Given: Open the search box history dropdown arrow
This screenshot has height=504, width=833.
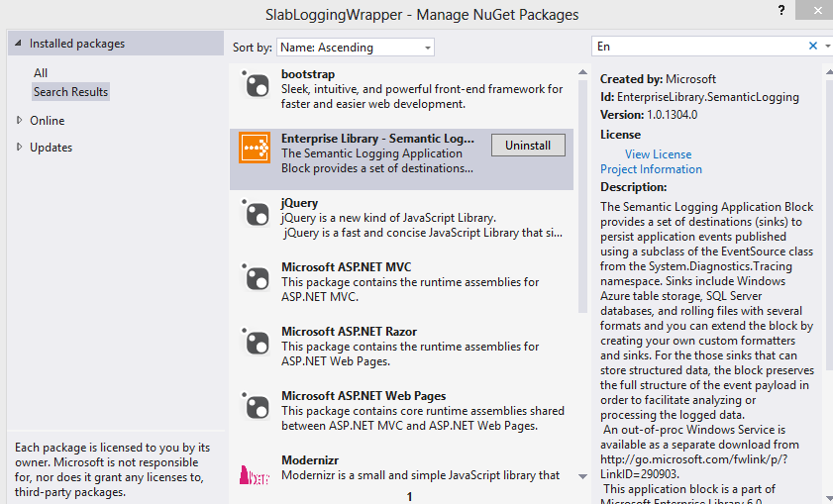Looking at the screenshot, I should [x=826, y=47].
